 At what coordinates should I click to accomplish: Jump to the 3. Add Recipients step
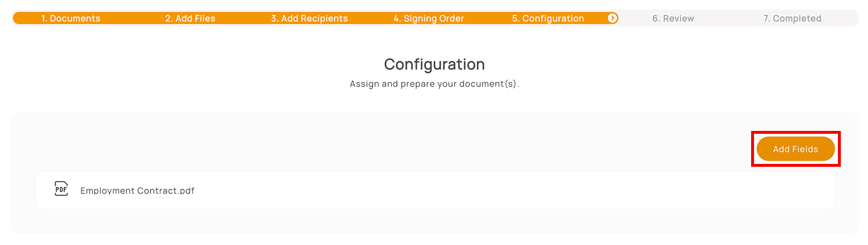pos(309,19)
